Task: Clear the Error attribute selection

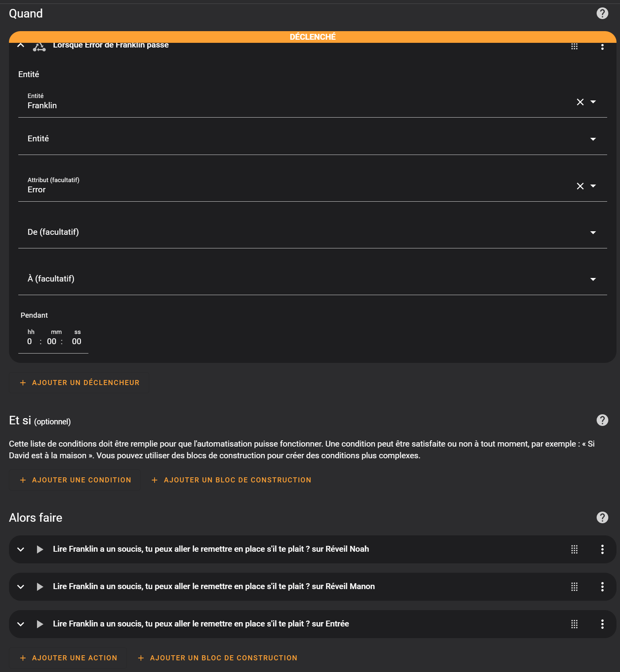Action: tap(580, 186)
